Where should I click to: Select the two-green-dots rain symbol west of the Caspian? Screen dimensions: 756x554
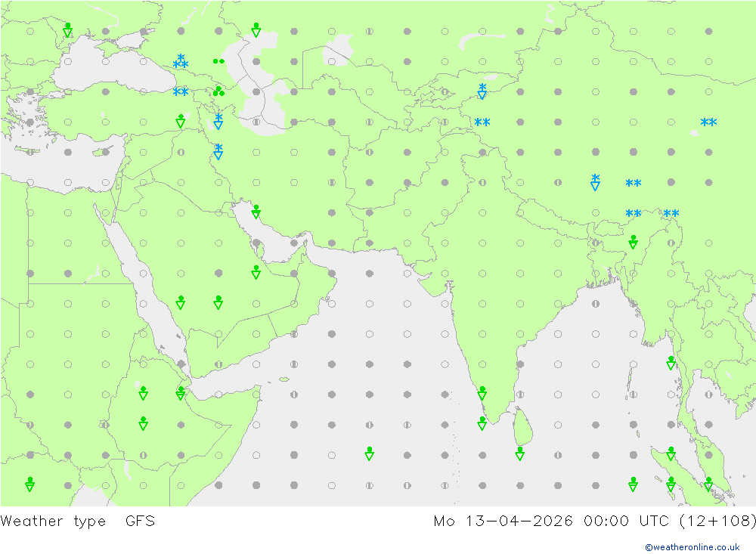(x=218, y=61)
